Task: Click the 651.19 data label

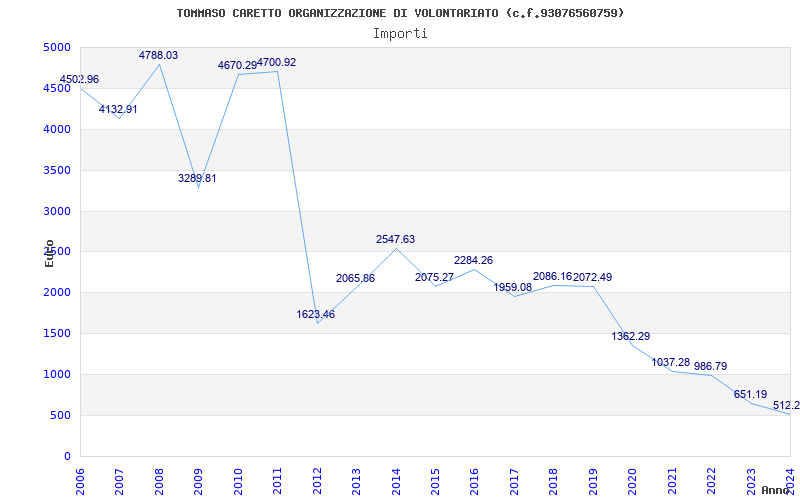Action: [750, 394]
